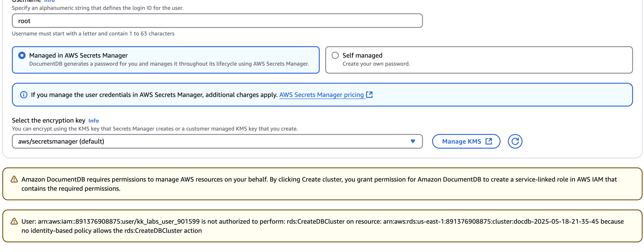This screenshot has width=644, height=252.
Task: Click Info link beside Select the encryption key
Action: point(93,121)
